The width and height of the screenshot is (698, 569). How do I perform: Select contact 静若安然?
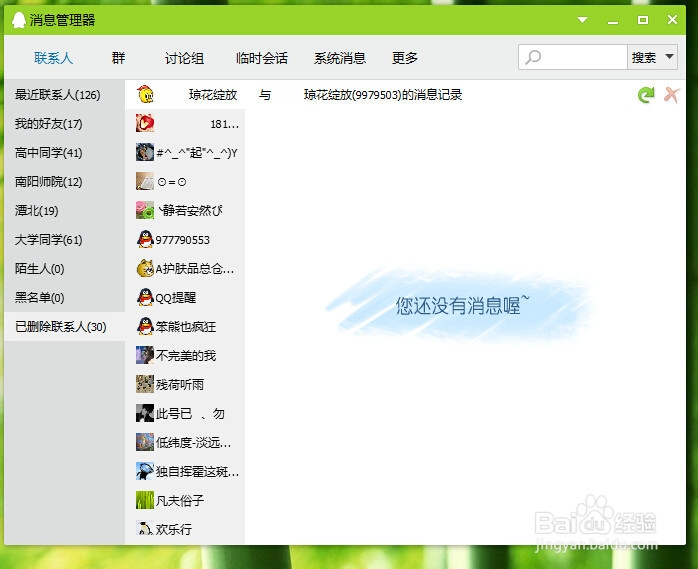click(x=185, y=211)
